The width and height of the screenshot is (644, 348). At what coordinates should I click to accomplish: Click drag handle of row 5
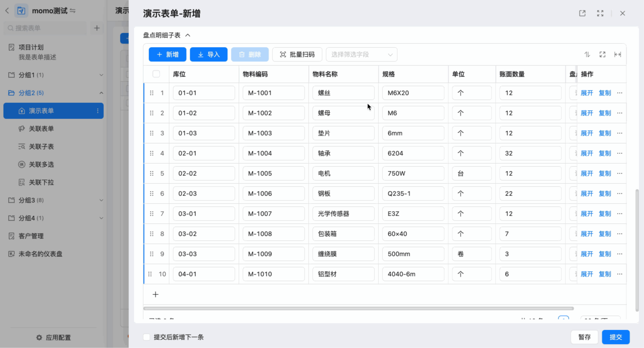point(152,173)
